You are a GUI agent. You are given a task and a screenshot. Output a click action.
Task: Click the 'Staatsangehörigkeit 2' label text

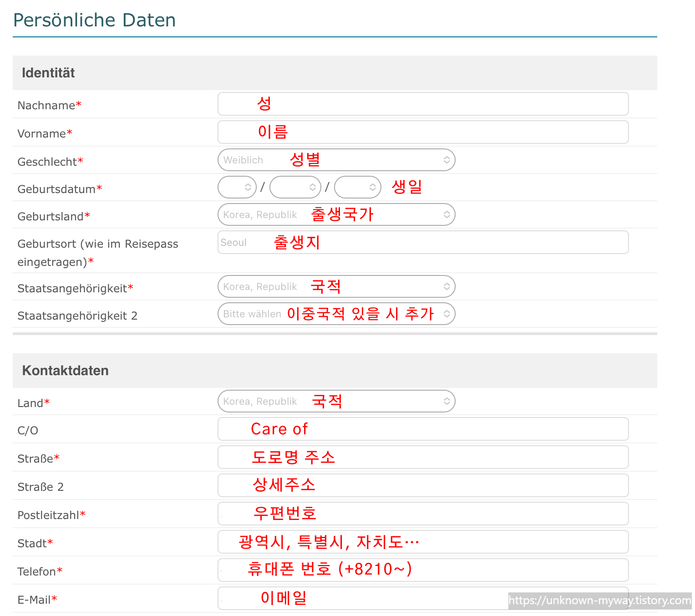click(x=77, y=316)
